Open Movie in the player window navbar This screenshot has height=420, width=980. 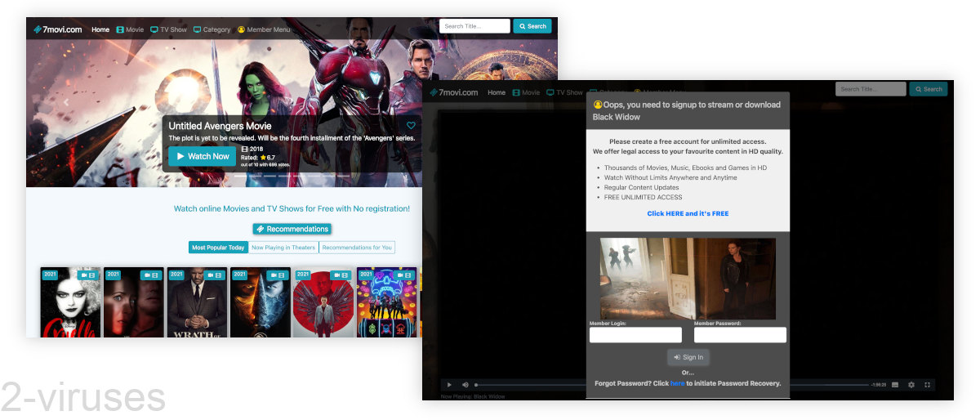click(x=527, y=92)
